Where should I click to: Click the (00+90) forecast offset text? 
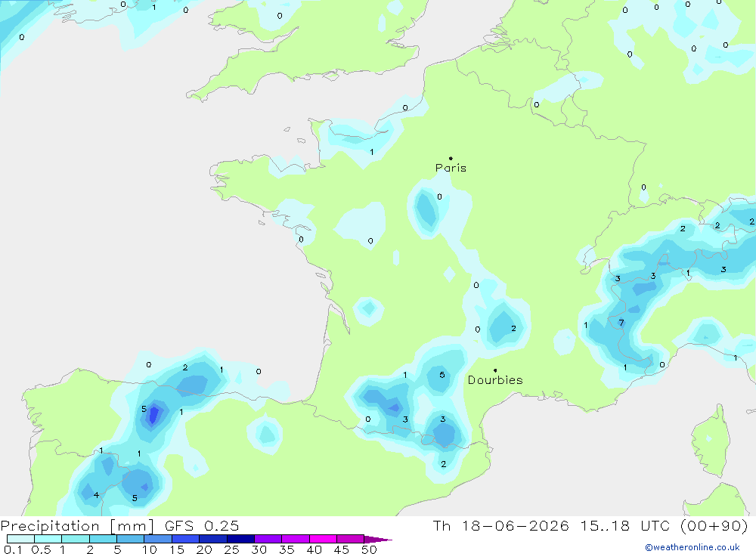coord(714,525)
